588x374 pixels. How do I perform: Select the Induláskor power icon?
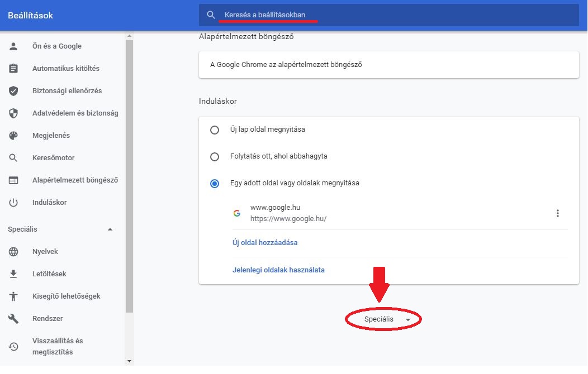tap(13, 203)
